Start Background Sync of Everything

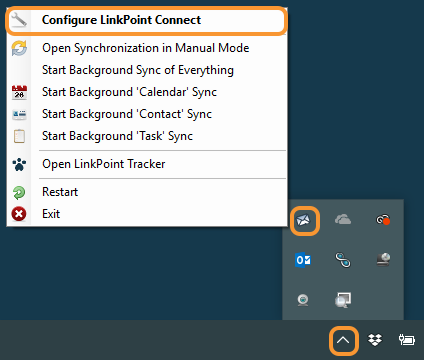click(147, 70)
